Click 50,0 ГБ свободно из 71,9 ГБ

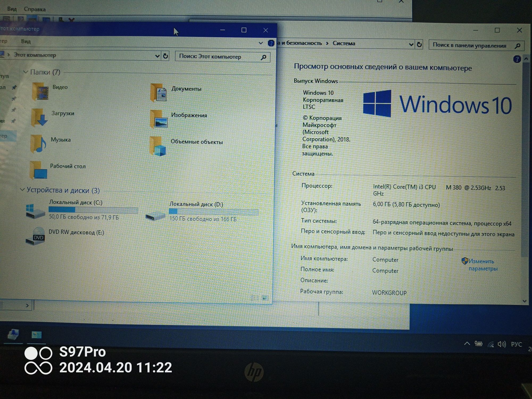(84, 217)
